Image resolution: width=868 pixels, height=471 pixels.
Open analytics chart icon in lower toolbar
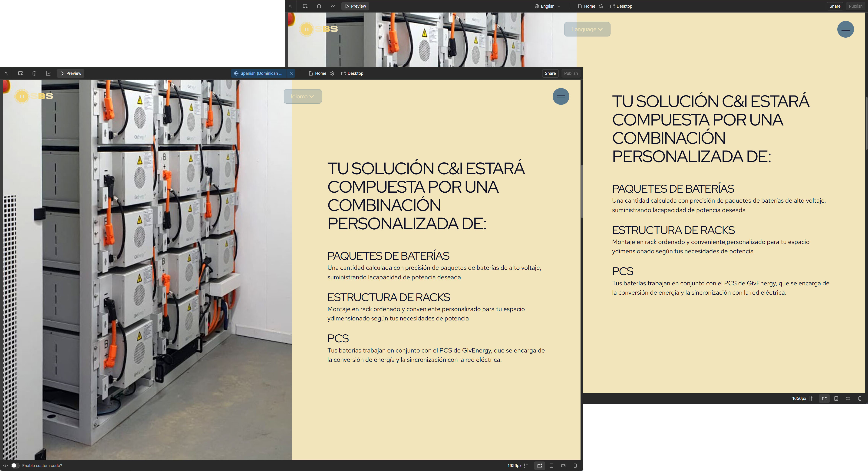point(48,73)
